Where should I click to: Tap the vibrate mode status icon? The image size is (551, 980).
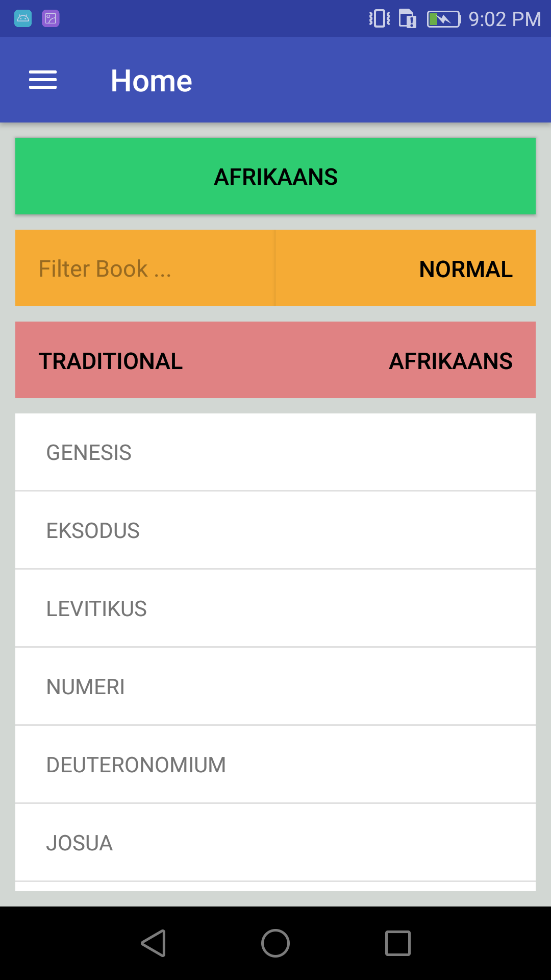(x=380, y=19)
